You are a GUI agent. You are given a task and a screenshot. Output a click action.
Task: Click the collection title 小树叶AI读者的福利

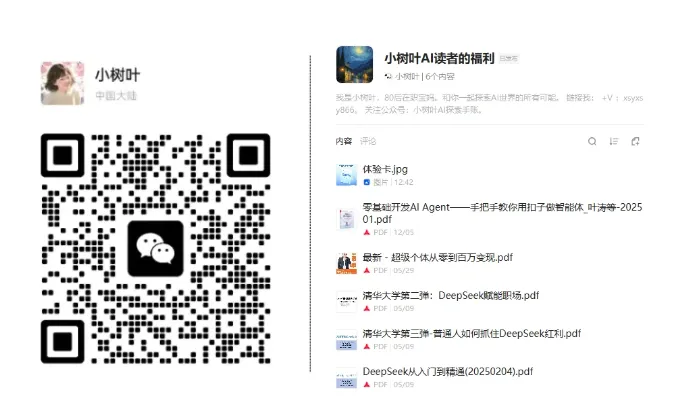pyautogui.click(x=439, y=58)
